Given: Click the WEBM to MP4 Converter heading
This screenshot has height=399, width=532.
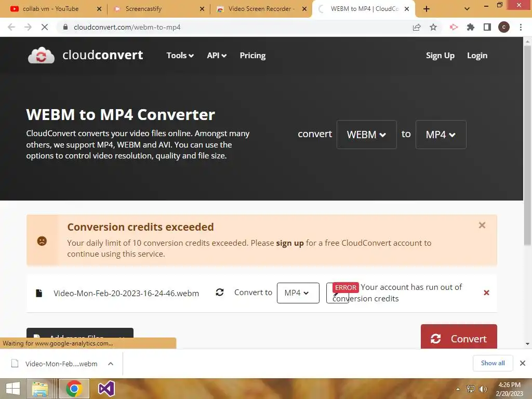Looking at the screenshot, I should (121, 115).
